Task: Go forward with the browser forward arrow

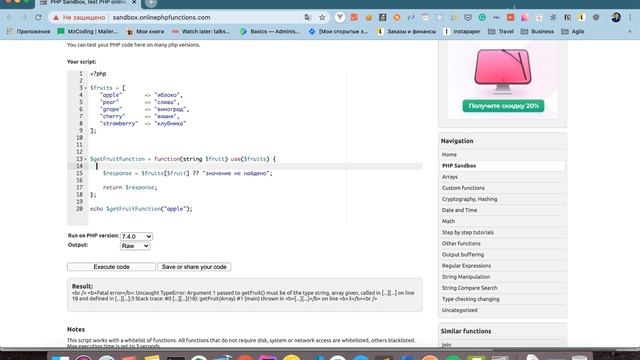Action: coord(24,18)
